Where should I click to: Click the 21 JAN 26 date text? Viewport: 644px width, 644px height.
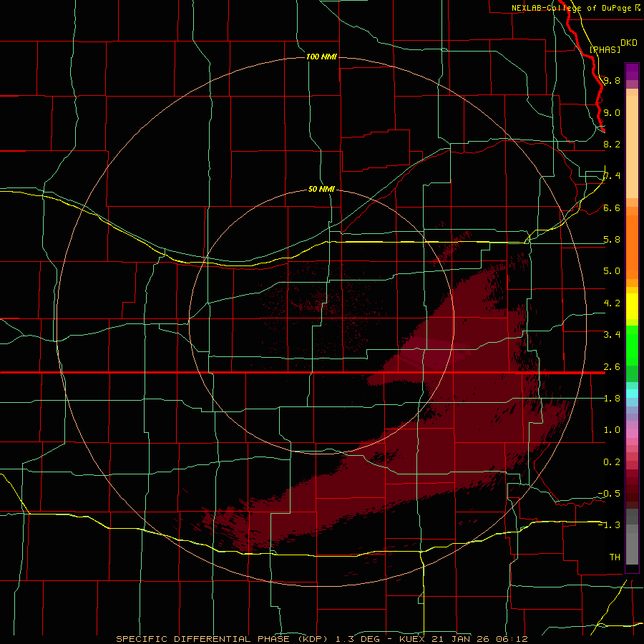tap(460, 639)
